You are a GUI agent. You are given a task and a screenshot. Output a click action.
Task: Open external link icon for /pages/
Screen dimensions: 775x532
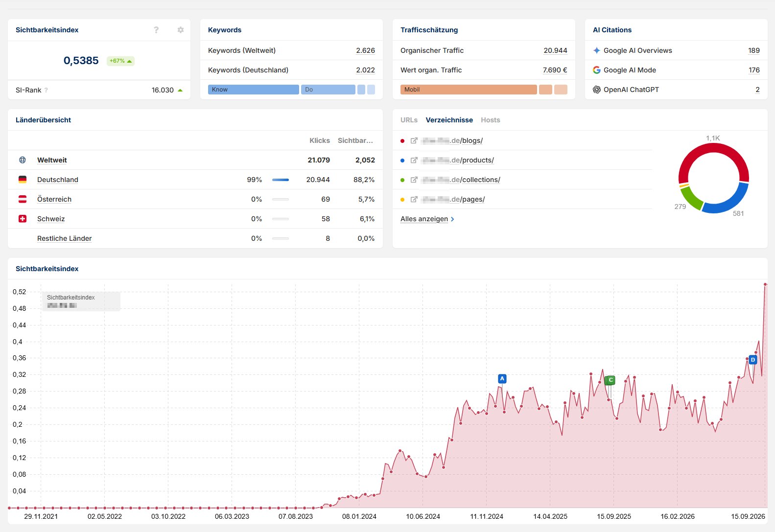[x=414, y=199]
